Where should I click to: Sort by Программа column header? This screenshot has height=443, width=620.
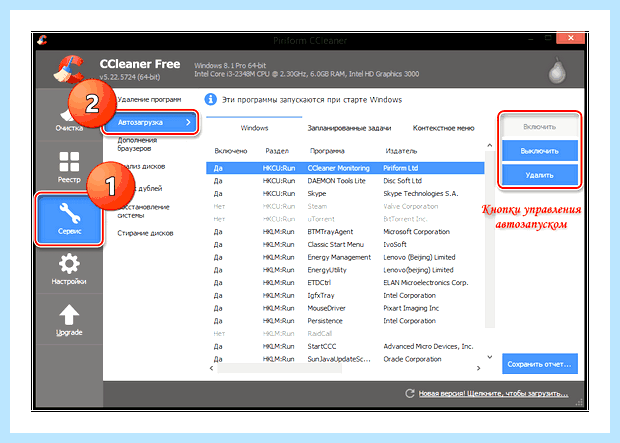[327, 151]
